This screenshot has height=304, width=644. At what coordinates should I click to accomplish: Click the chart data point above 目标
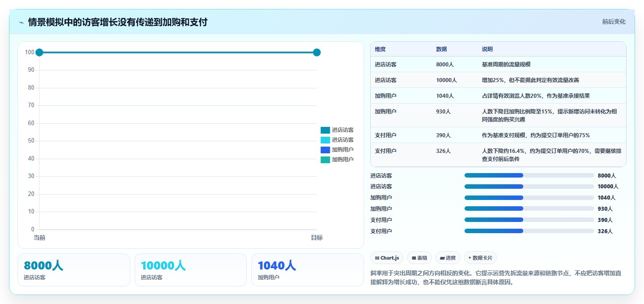317,52
